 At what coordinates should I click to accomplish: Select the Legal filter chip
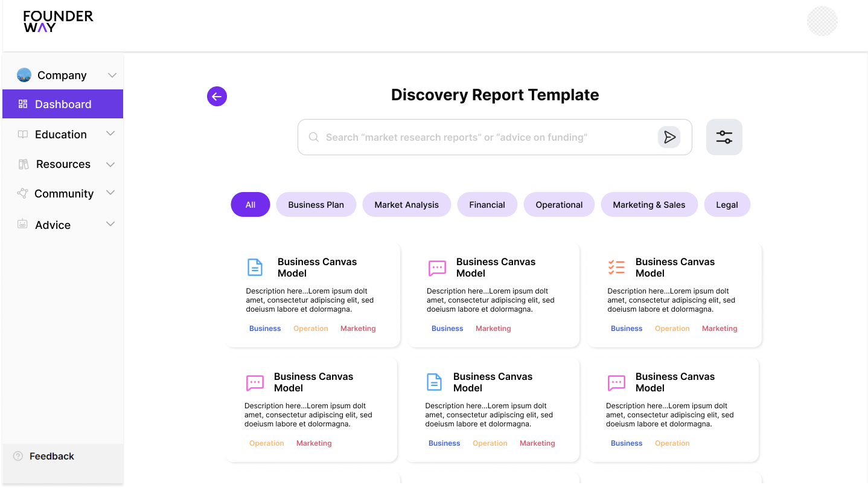pos(727,205)
